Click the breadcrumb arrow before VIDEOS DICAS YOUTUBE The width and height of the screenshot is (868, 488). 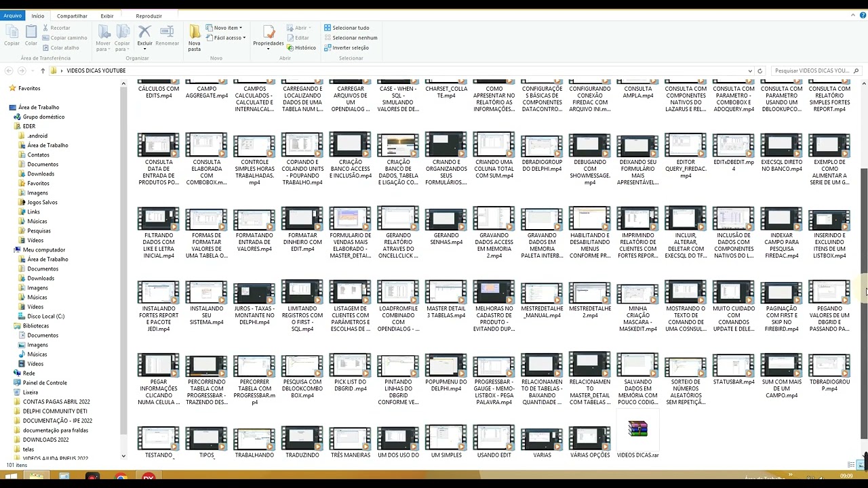[x=62, y=70]
